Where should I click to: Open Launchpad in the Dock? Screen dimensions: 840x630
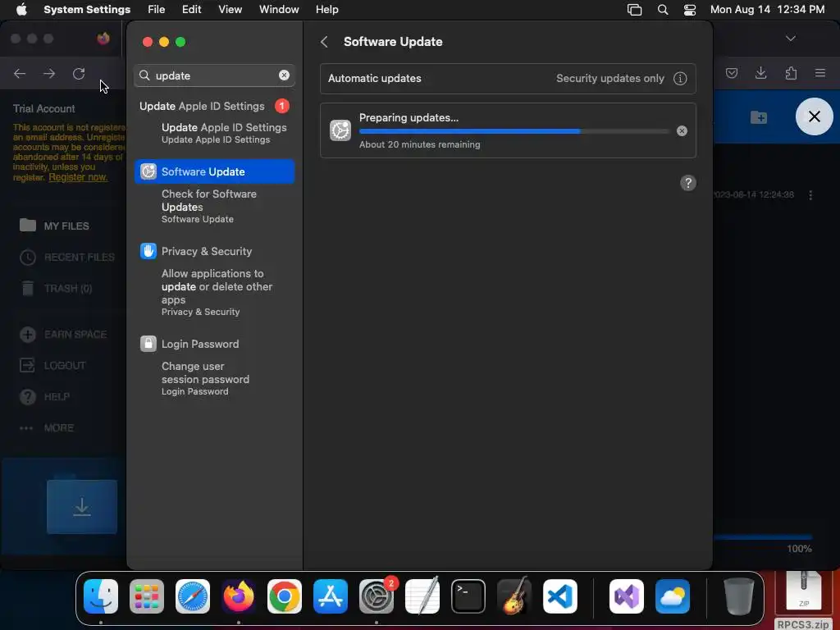coord(147,596)
